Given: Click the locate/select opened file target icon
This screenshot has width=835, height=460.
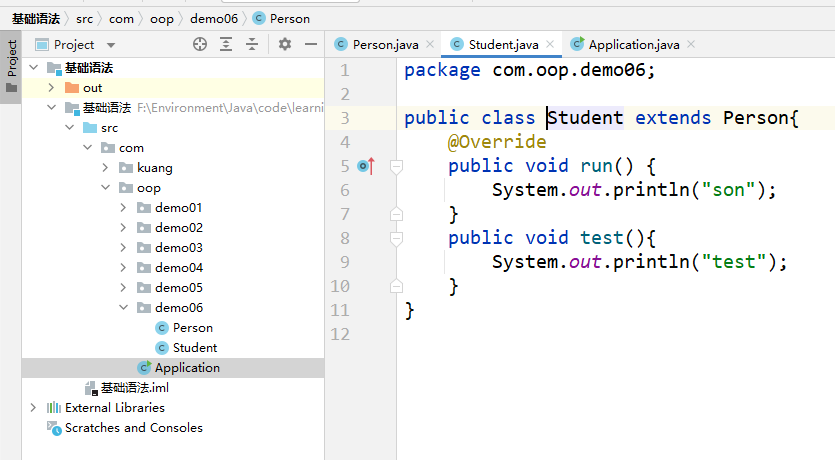Looking at the screenshot, I should tap(200, 44).
